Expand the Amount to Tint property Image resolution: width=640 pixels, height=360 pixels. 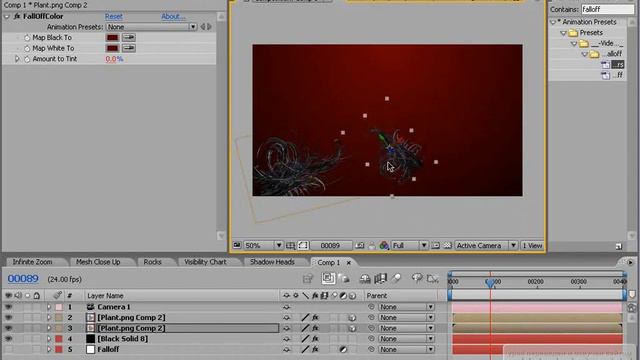[17, 59]
